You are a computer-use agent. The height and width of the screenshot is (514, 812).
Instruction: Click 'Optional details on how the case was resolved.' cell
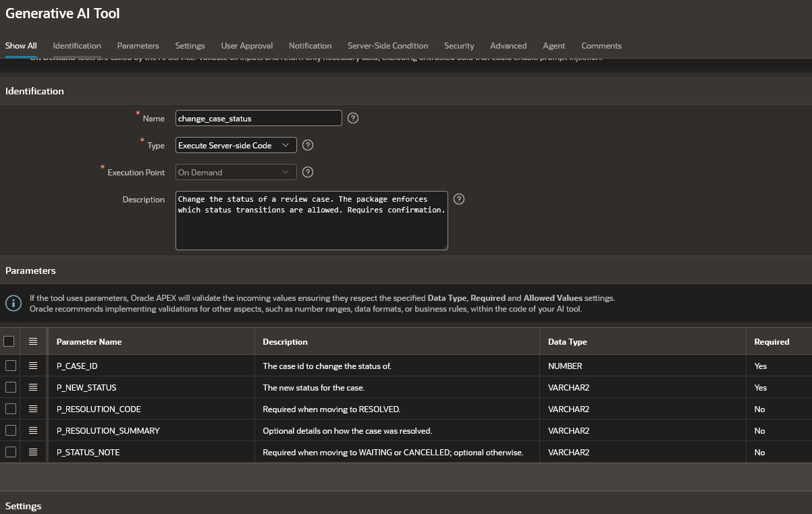coord(397,430)
